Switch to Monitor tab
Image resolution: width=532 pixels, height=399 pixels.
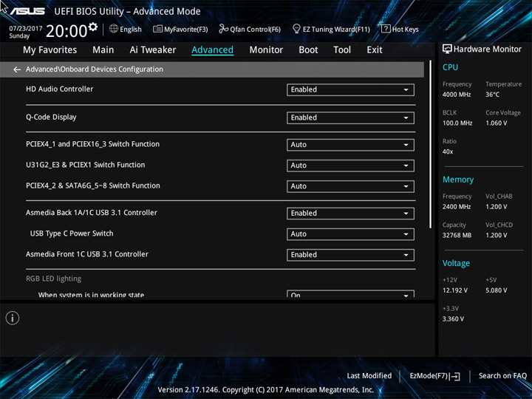click(x=266, y=50)
